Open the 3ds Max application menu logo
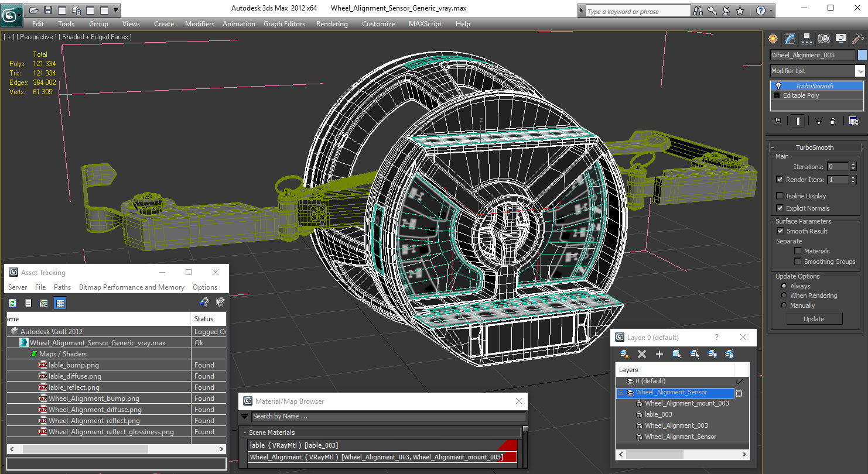Viewport: 868px width, 474px height. pyautogui.click(x=12, y=15)
